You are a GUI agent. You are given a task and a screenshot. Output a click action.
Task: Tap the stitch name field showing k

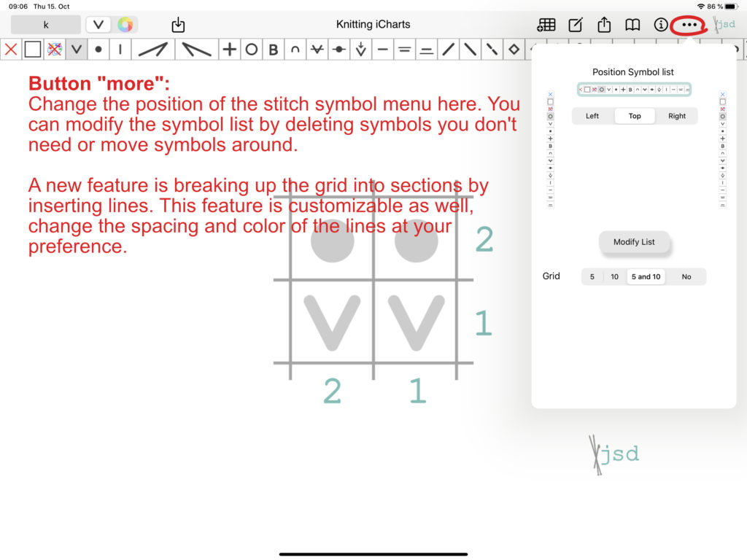46,25
